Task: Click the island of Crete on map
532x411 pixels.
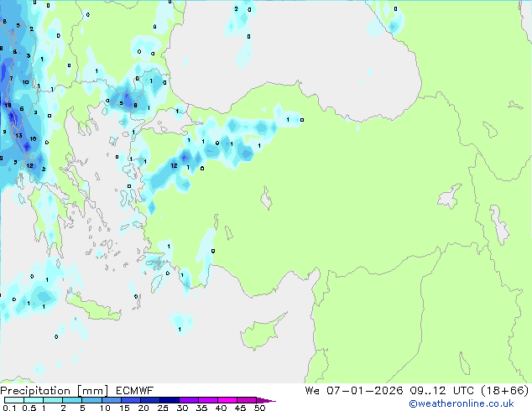Action: [x=93, y=308]
